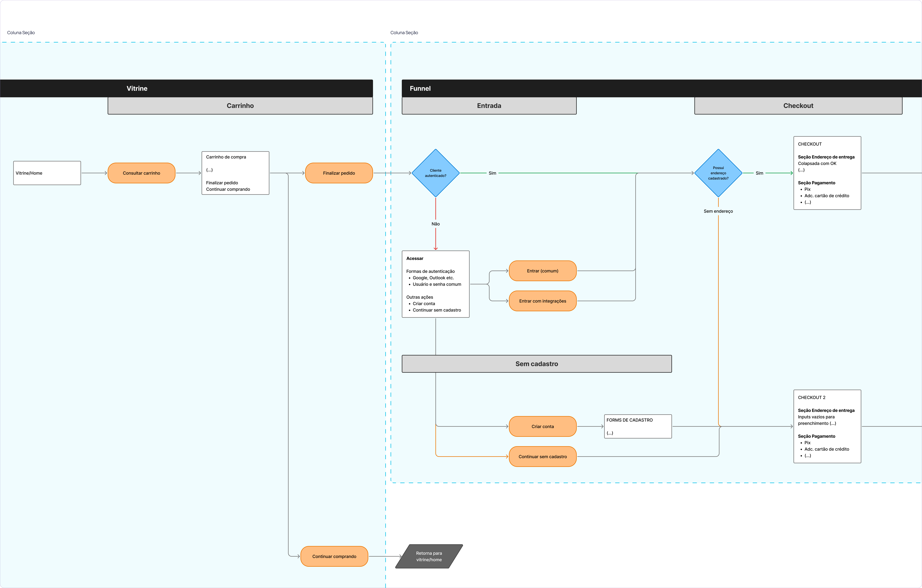Click Continuar sem cadastro bullet inside Acessar box
This screenshot has height=588, width=922.
tap(437, 310)
